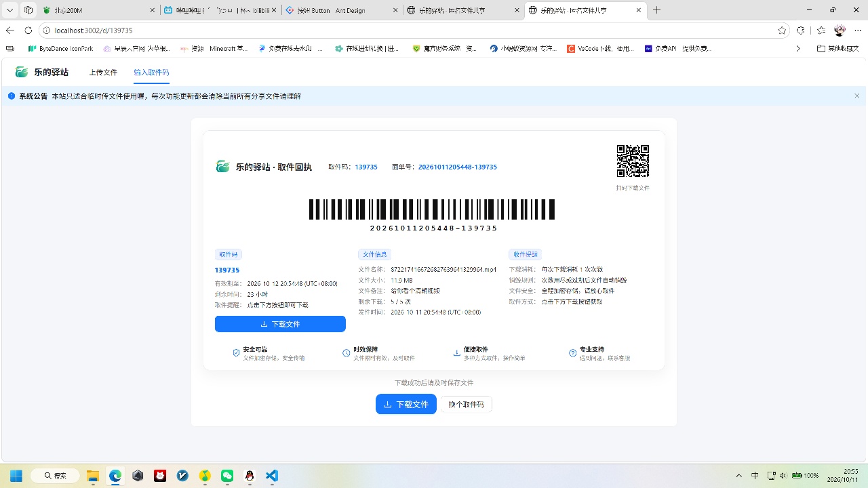
Task: Click the file name ending in .mp4
Action: pyautogui.click(x=443, y=269)
